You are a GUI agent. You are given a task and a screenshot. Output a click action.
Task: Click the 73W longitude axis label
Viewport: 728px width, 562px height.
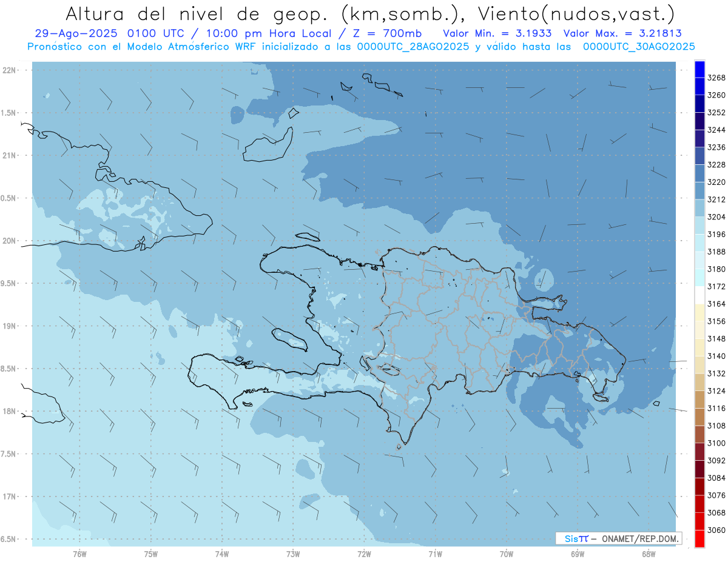[293, 554]
